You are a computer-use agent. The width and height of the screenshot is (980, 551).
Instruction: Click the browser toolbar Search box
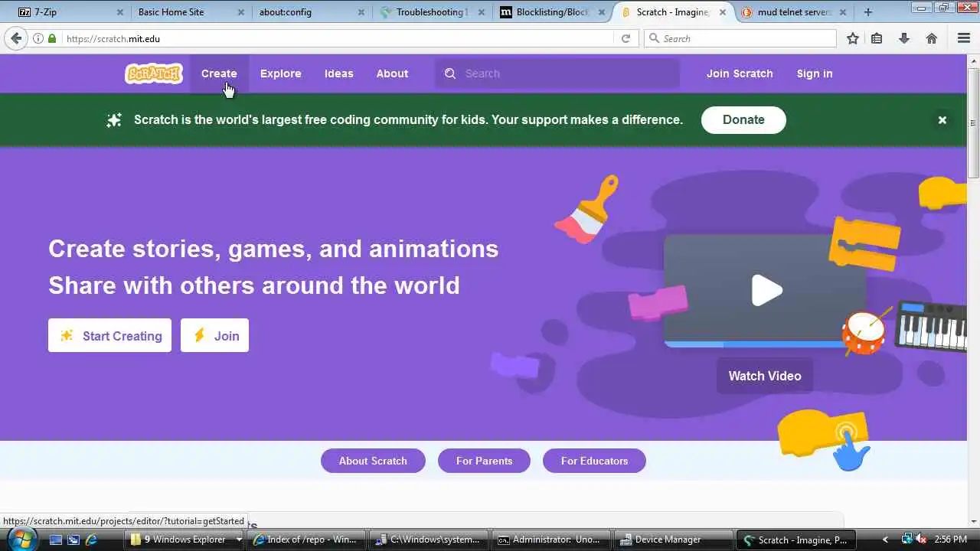point(740,38)
